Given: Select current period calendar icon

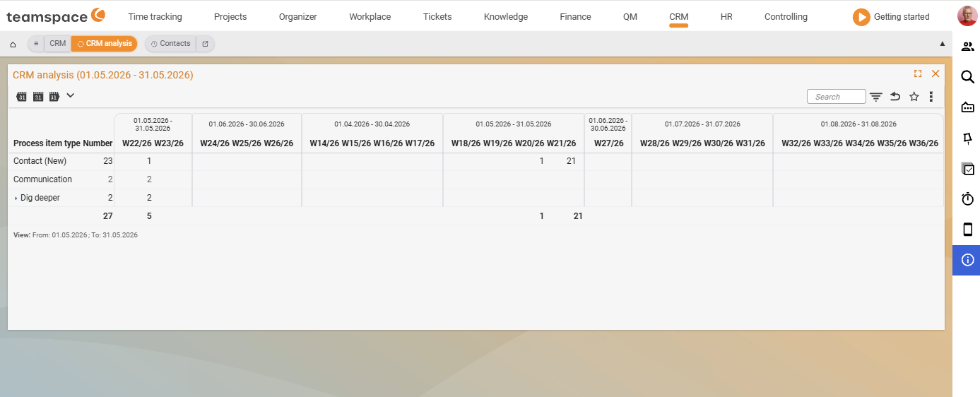Looking at the screenshot, I should point(37,96).
